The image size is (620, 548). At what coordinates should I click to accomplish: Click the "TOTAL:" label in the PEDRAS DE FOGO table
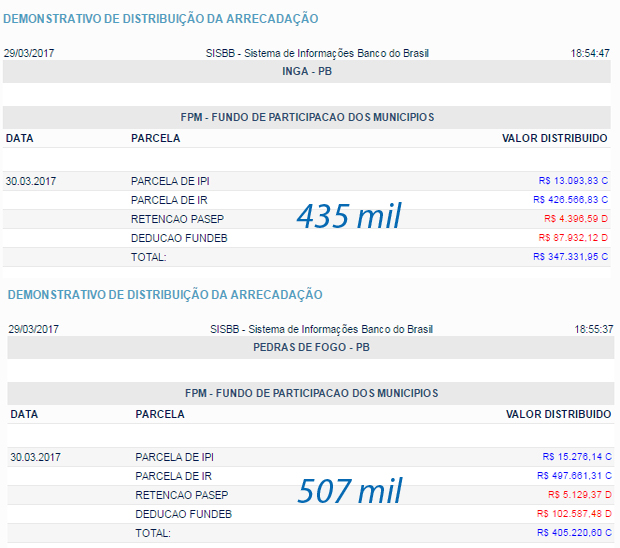tap(153, 533)
